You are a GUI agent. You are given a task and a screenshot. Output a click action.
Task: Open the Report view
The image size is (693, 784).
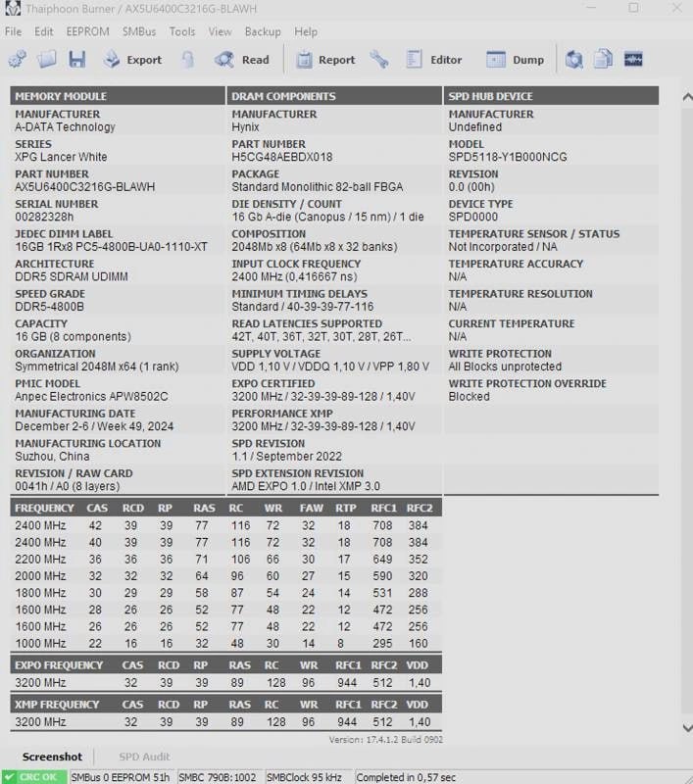(x=325, y=60)
